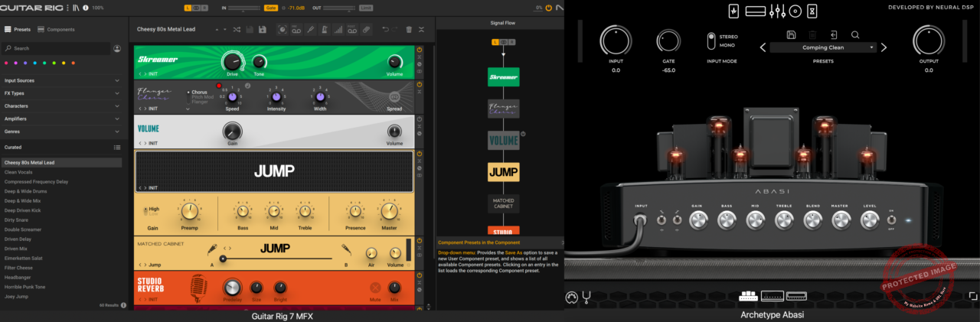Toggle power of the Studio Reverb component

click(x=420, y=275)
